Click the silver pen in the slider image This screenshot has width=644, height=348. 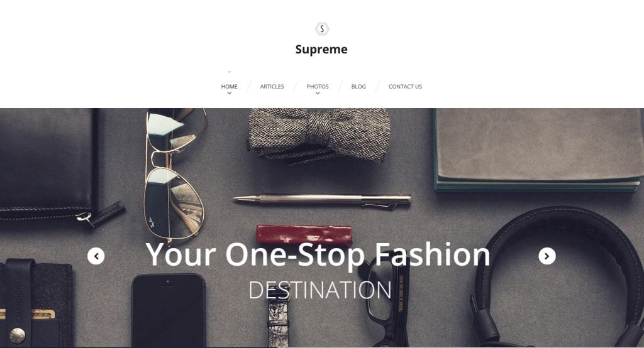click(x=322, y=200)
